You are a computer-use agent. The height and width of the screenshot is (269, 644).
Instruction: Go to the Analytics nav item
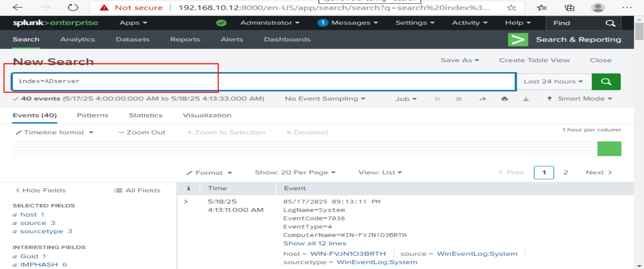(78, 40)
